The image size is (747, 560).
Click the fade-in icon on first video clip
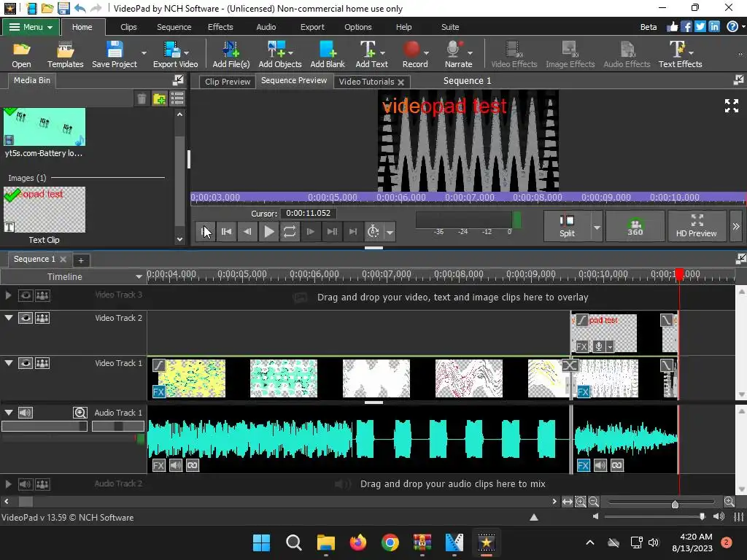pos(158,365)
